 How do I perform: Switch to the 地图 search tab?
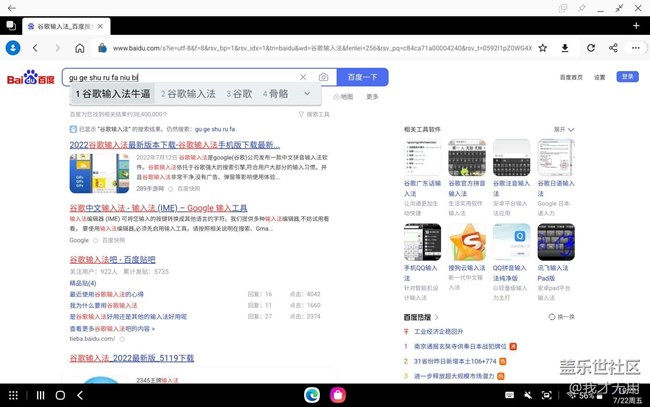[343, 97]
